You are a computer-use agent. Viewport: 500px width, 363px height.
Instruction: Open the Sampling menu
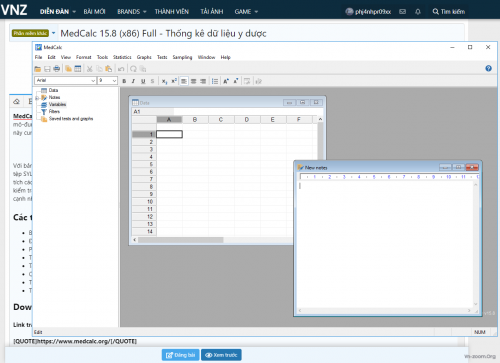[x=182, y=57]
